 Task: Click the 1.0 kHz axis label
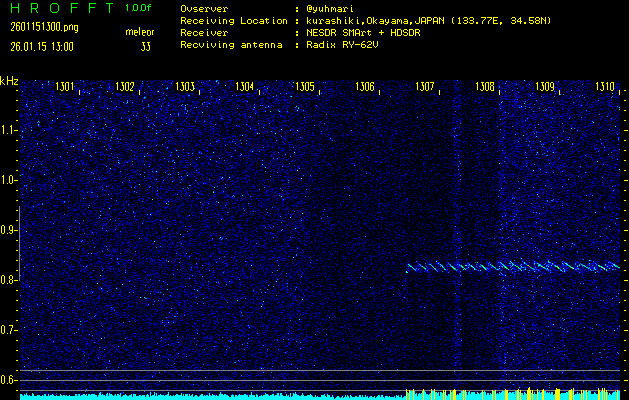coord(8,180)
